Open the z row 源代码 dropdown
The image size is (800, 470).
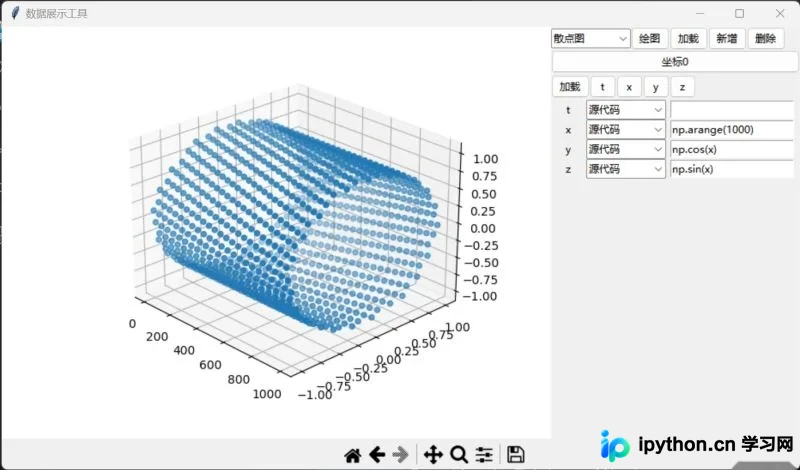[x=626, y=169]
